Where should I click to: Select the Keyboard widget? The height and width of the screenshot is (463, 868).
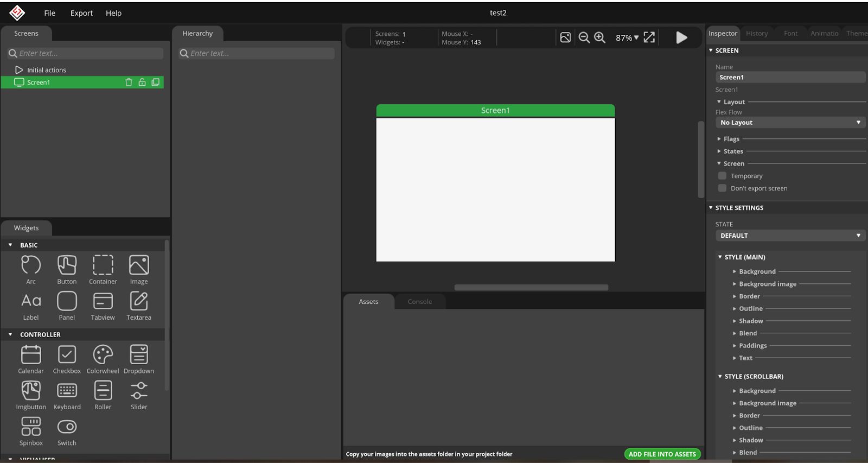[67, 395]
